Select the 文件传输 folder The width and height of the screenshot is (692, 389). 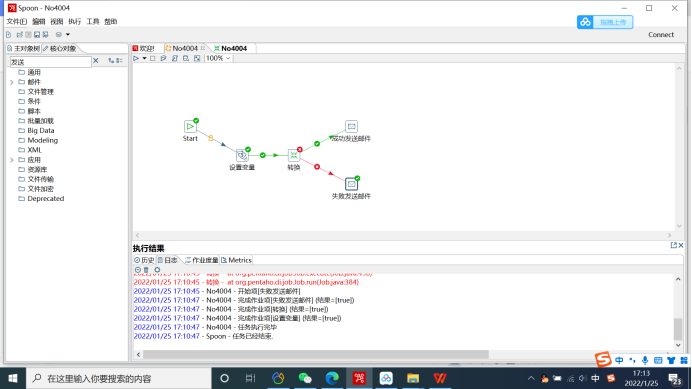tap(36, 179)
